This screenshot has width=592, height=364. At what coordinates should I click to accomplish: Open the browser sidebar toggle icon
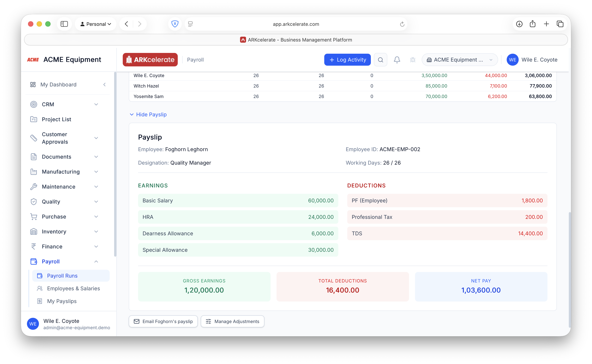click(64, 24)
